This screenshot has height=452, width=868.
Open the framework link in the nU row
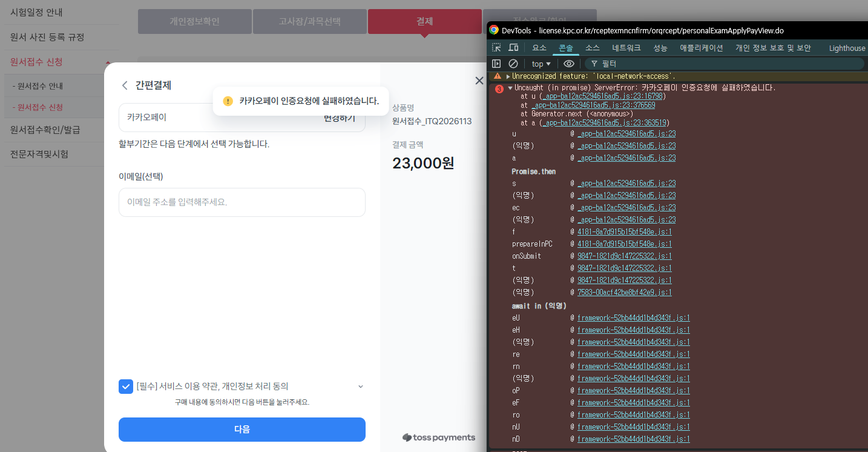(x=634, y=427)
